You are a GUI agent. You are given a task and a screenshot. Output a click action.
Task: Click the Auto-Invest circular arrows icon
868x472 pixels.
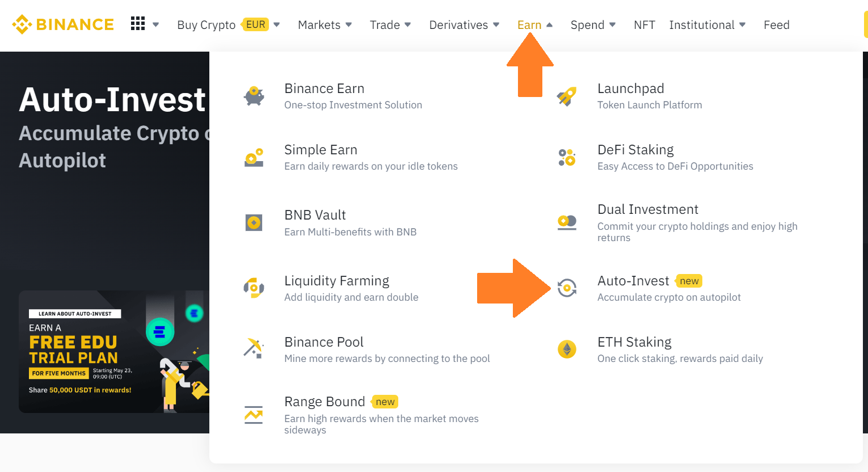point(567,288)
